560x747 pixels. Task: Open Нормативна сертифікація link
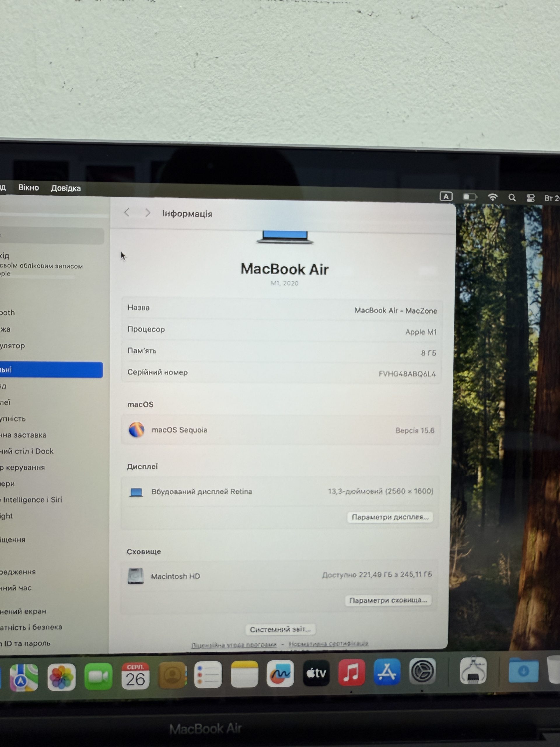pyautogui.click(x=328, y=644)
